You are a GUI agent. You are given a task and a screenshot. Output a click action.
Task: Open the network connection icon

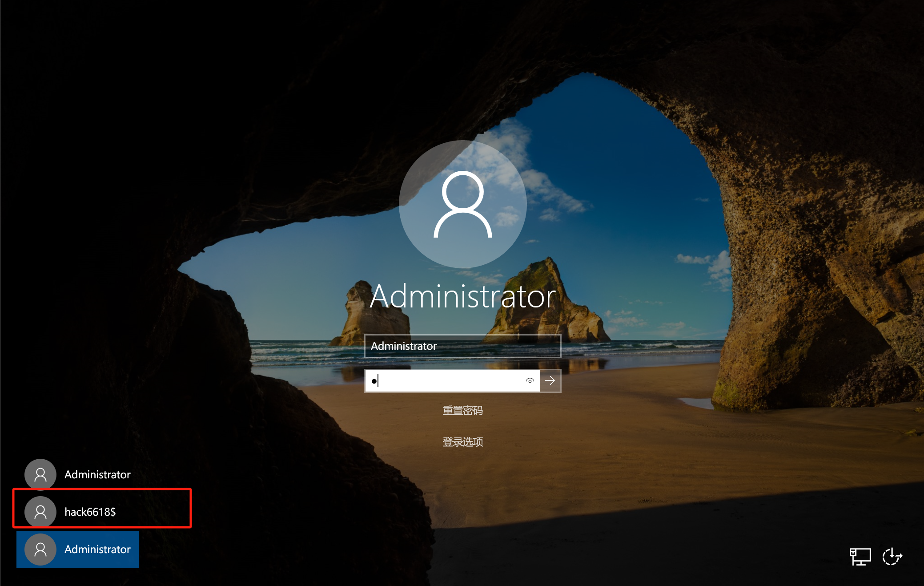pos(860,556)
